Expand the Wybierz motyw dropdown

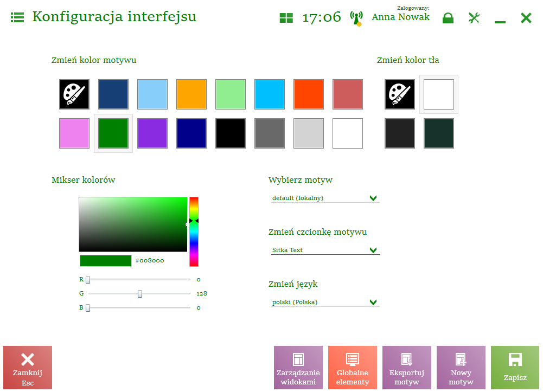325,198
